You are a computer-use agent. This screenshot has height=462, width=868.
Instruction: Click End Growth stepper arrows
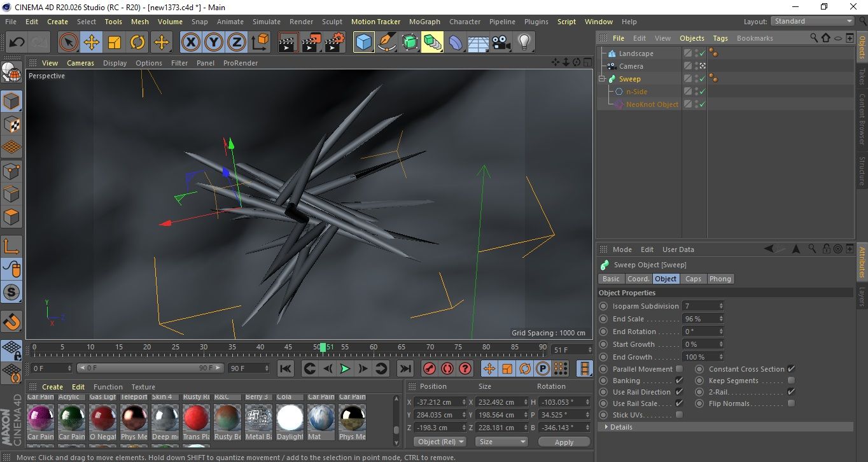[720, 357]
